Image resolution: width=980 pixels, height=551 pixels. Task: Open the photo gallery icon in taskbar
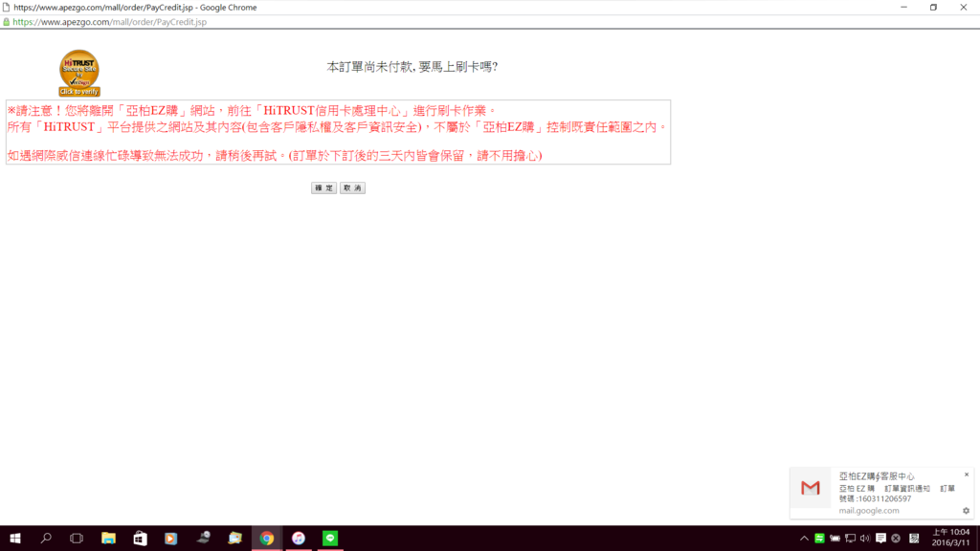[x=235, y=538]
